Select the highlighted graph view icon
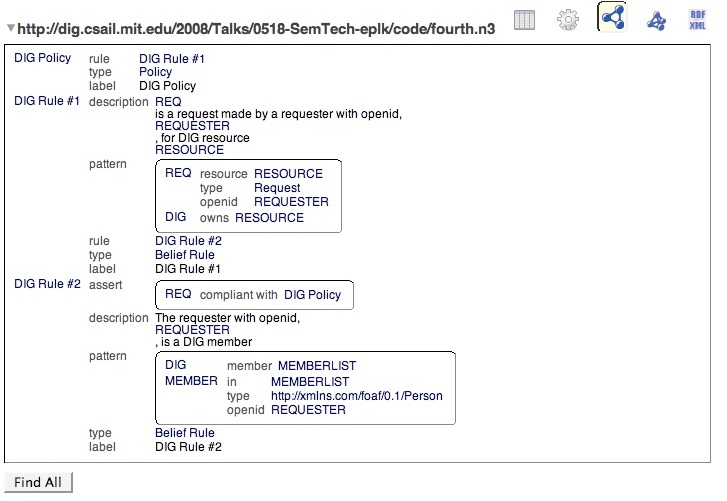Screen dimensions: 727x501 612,17
